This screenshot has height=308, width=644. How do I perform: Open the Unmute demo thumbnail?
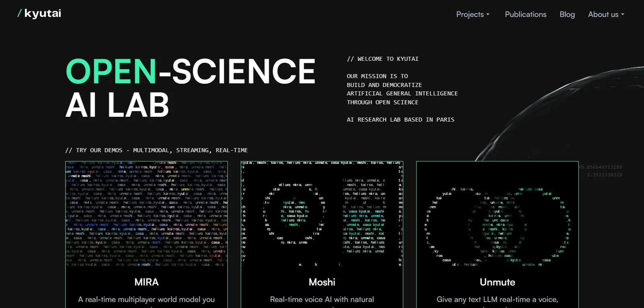[x=497, y=214]
